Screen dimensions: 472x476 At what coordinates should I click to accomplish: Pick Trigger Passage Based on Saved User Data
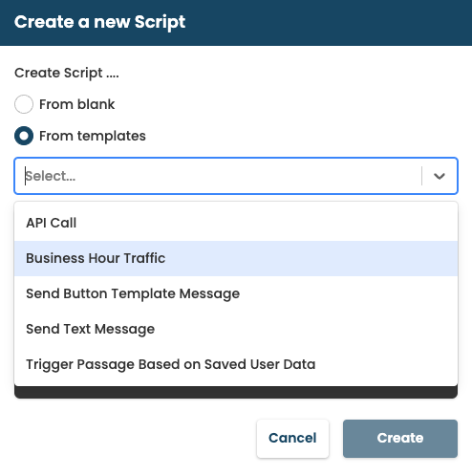(236, 364)
